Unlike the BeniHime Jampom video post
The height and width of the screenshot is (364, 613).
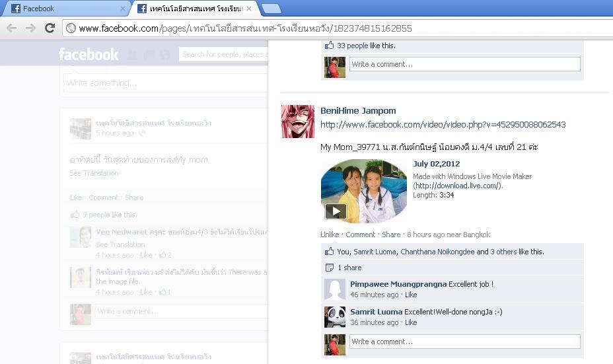(x=330, y=235)
